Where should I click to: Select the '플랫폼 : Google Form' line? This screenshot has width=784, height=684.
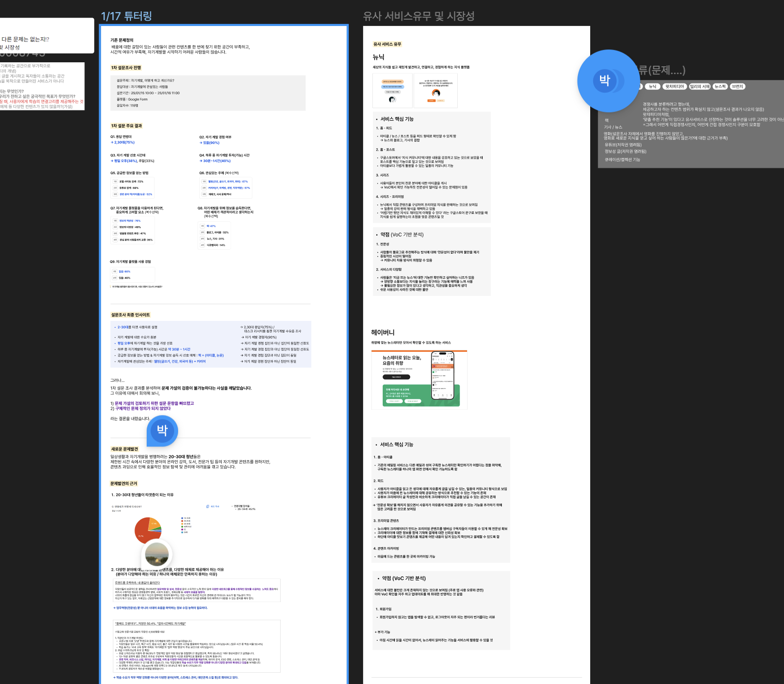(x=132, y=99)
